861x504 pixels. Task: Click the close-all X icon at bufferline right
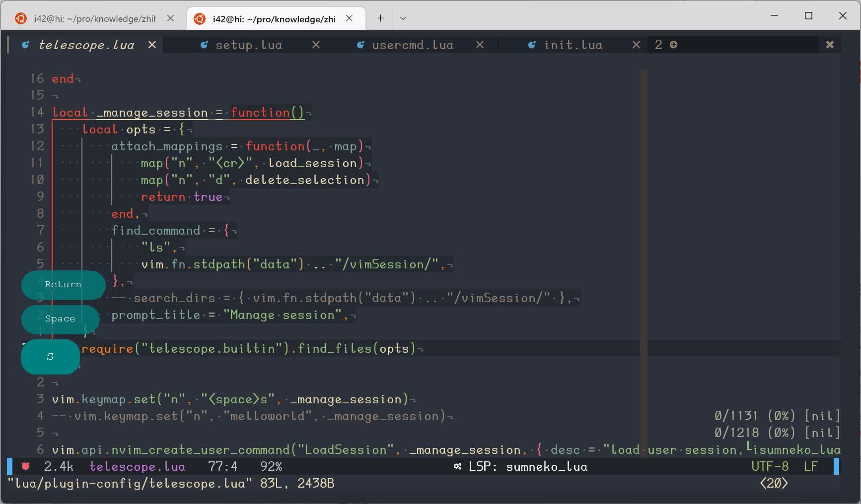click(830, 44)
